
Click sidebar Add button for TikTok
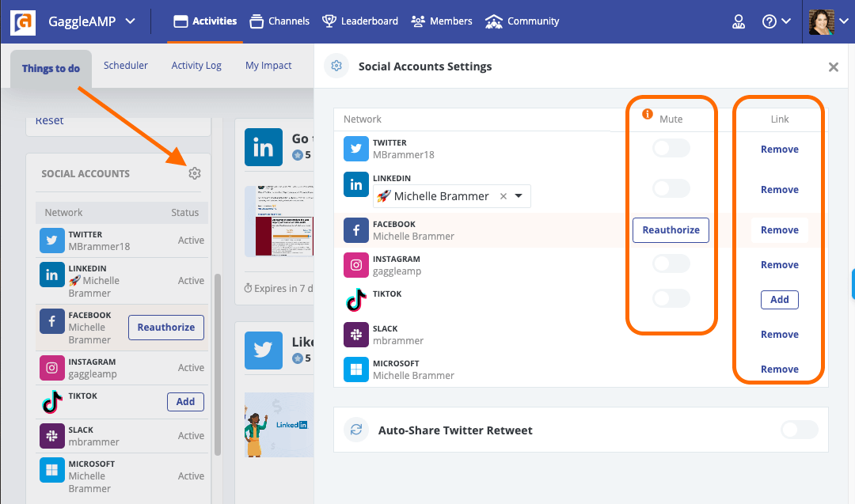click(185, 402)
